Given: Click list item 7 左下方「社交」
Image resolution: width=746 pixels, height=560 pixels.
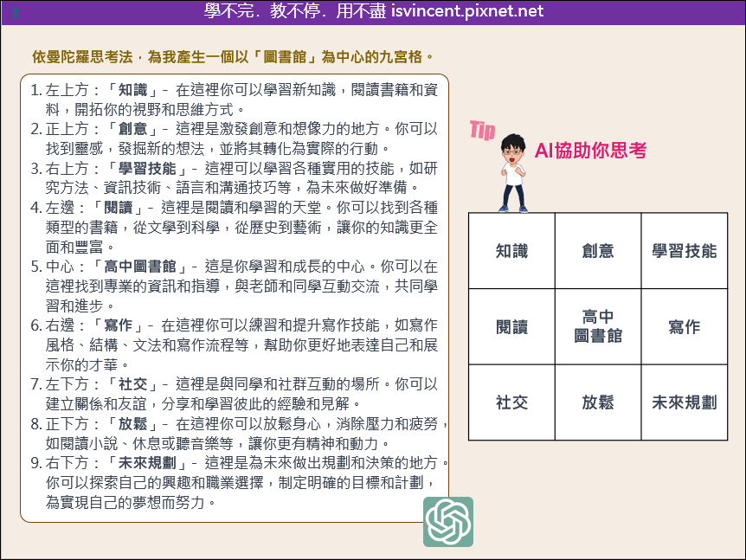Looking at the screenshot, I should click(234, 394).
